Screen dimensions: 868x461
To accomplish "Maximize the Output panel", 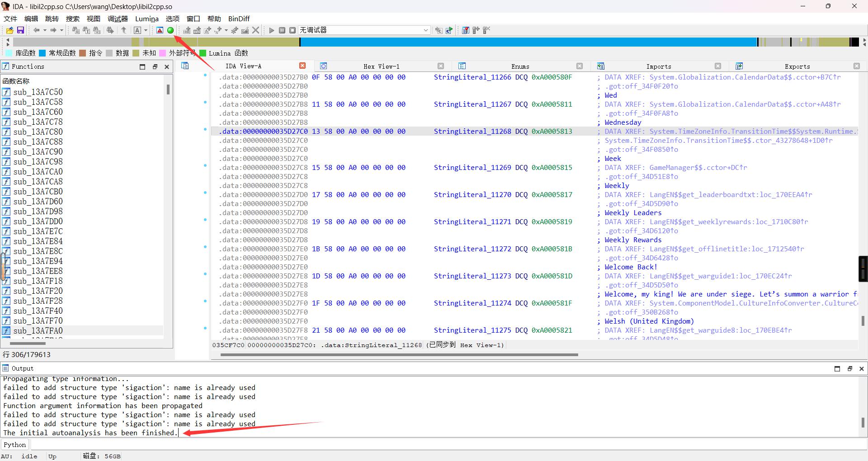I will pyautogui.click(x=837, y=368).
